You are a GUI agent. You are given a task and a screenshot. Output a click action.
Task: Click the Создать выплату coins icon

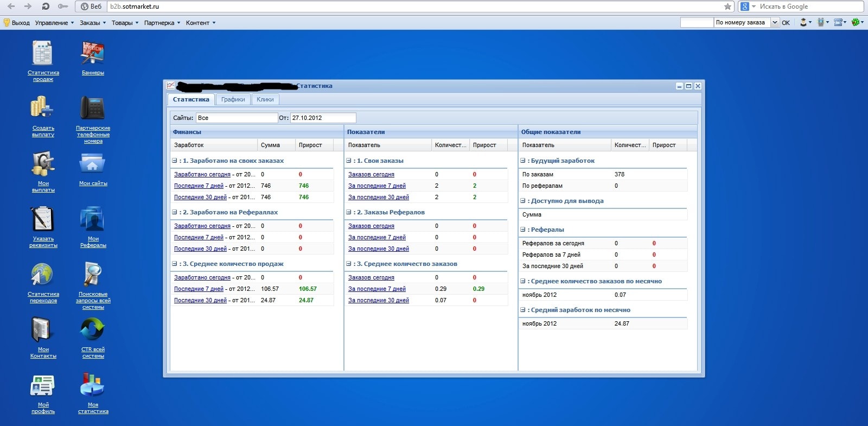click(43, 109)
